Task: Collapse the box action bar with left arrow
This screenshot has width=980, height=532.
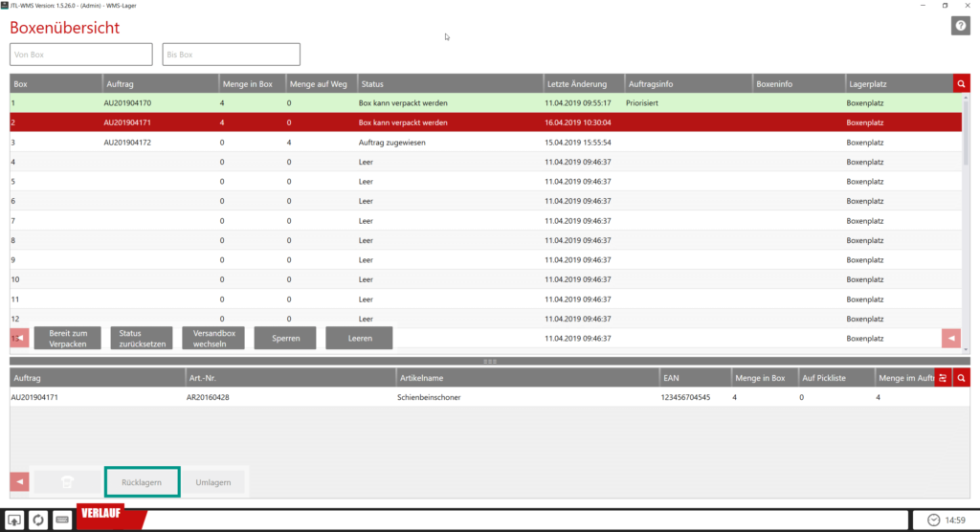Action: tap(19, 338)
